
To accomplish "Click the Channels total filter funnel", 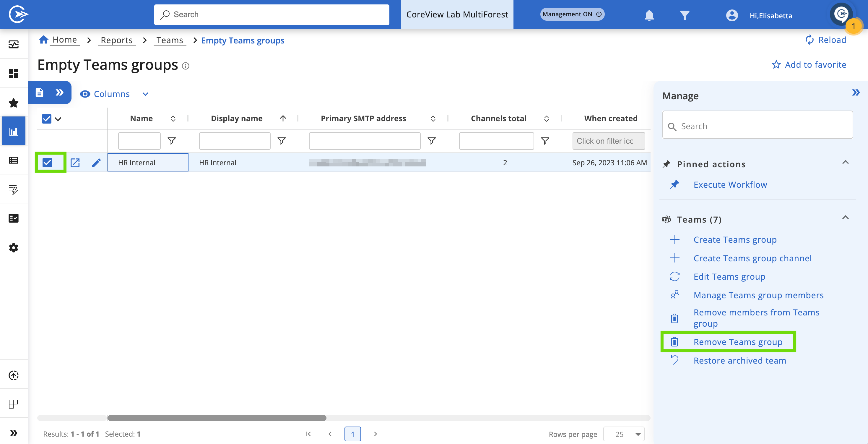I will pos(545,141).
